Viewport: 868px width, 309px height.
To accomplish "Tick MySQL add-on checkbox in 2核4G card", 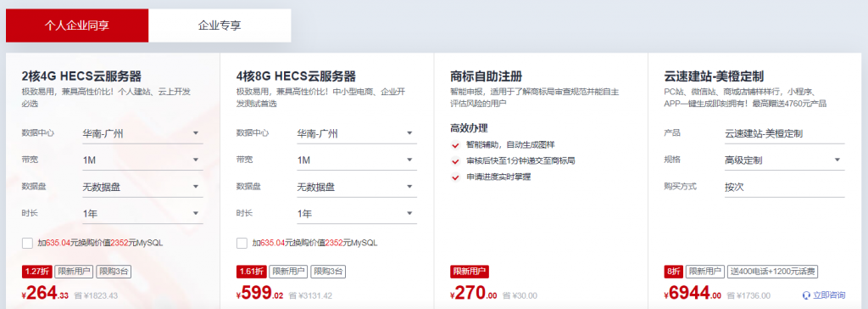I will tap(28, 243).
